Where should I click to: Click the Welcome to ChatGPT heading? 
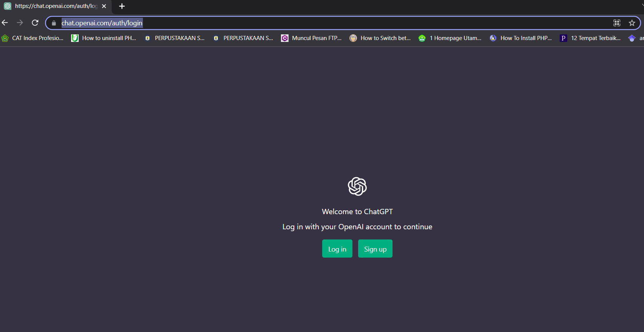click(357, 212)
